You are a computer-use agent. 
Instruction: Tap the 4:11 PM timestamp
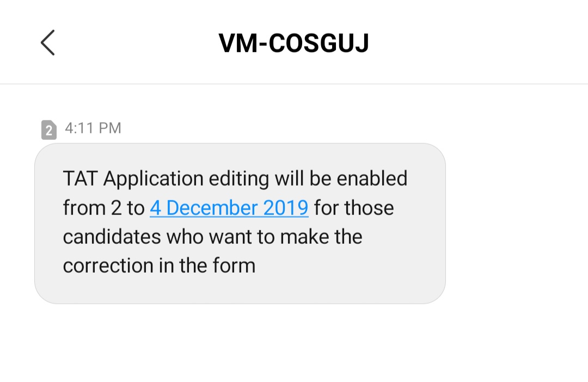93,128
